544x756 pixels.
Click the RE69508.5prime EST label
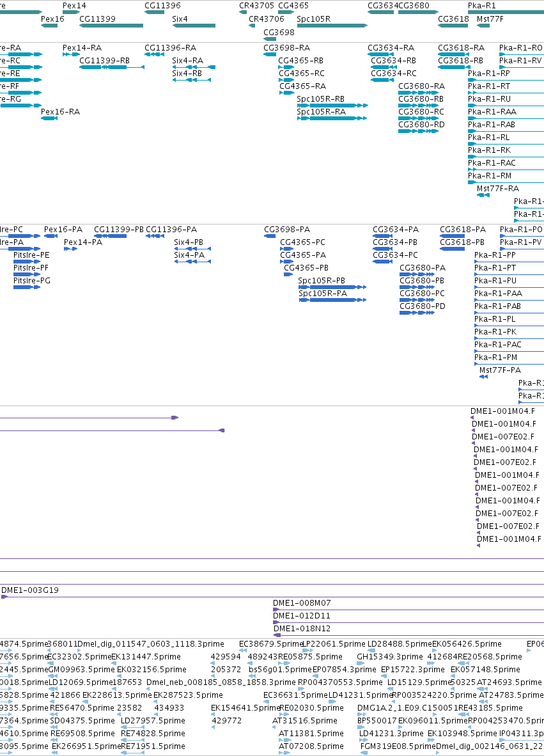[83, 734]
